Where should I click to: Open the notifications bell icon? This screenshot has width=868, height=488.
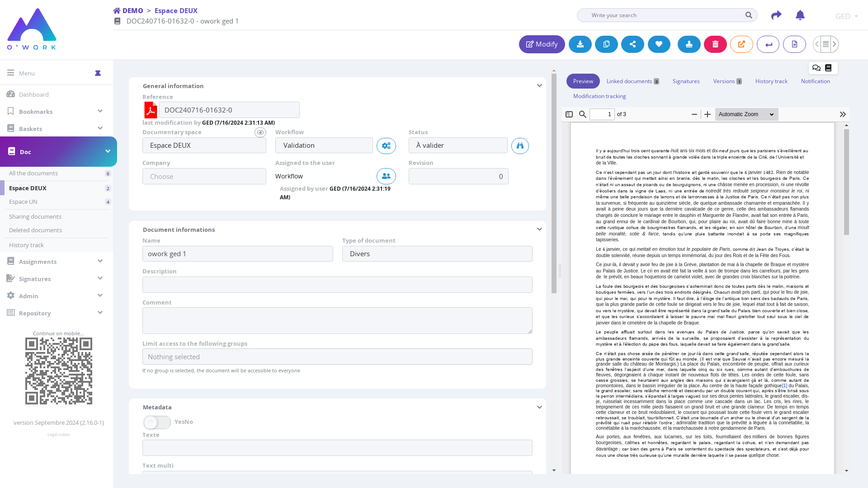click(800, 15)
